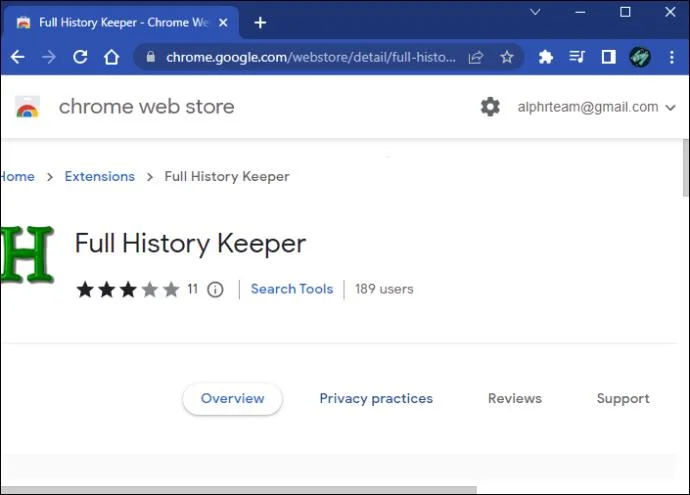Screen dimensions: 690x495
Task: Open Chrome's three-dot menu
Action: pos(672,57)
